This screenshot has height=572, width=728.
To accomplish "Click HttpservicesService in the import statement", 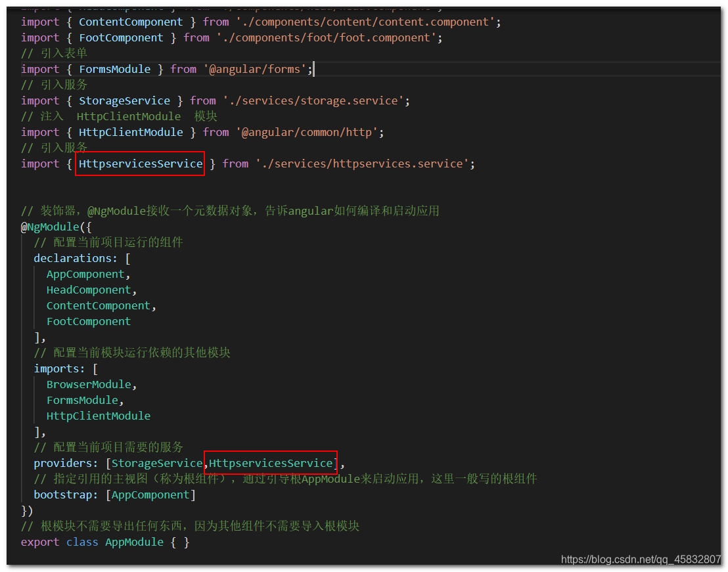I will (x=140, y=164).
